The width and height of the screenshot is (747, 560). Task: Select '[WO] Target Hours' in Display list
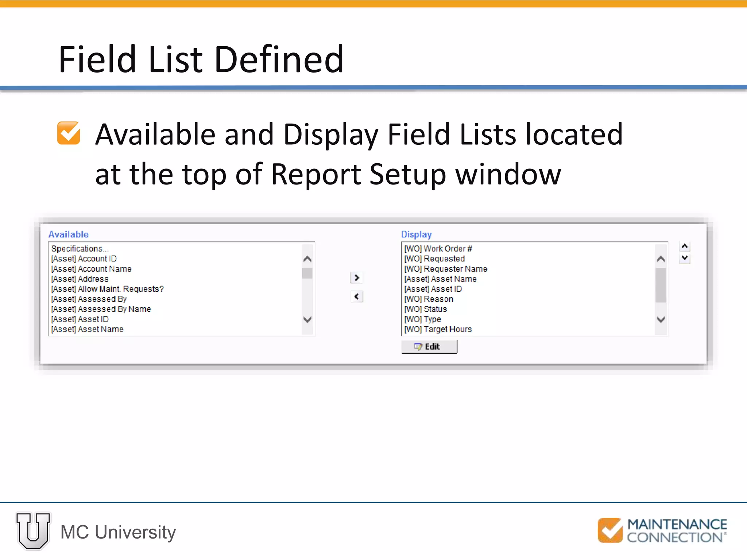click(x=438, y=330)
